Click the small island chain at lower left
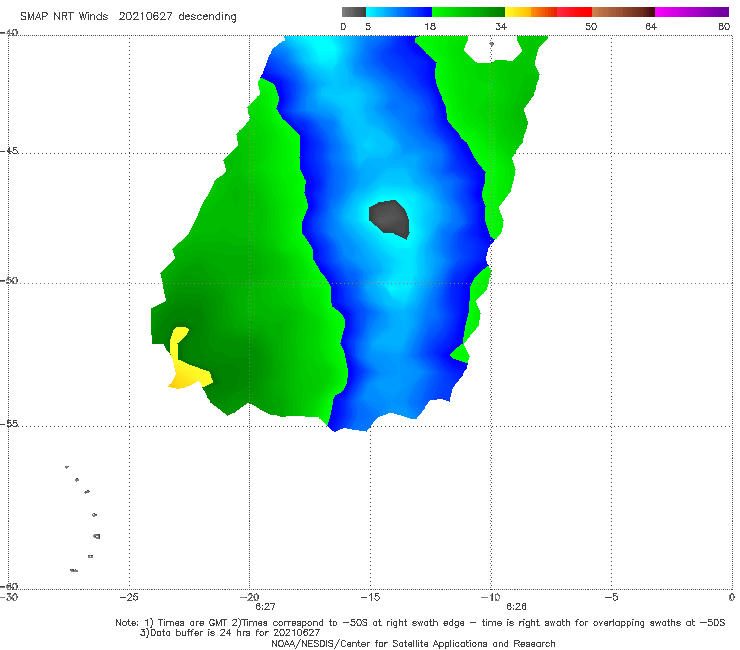Image resolution: width=740 pixels, height=650 pixels. click(x=83, y=518)
